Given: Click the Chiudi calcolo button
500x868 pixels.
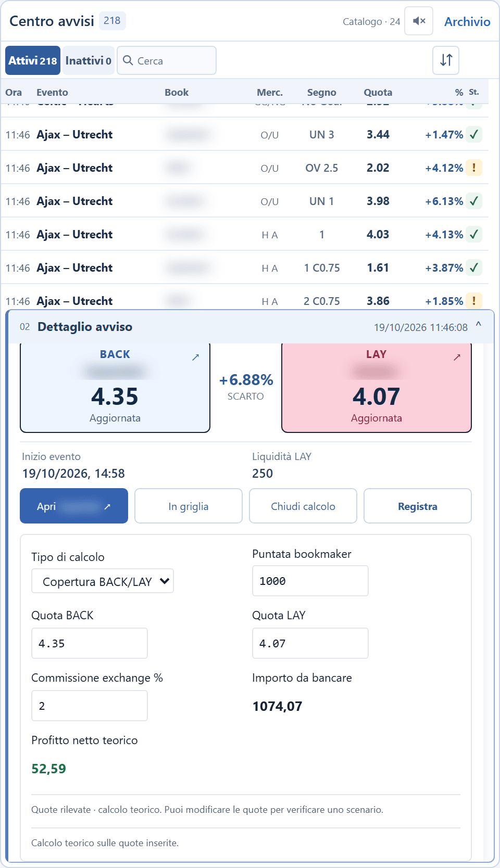Looking at the screenshot, I should 303,506.
